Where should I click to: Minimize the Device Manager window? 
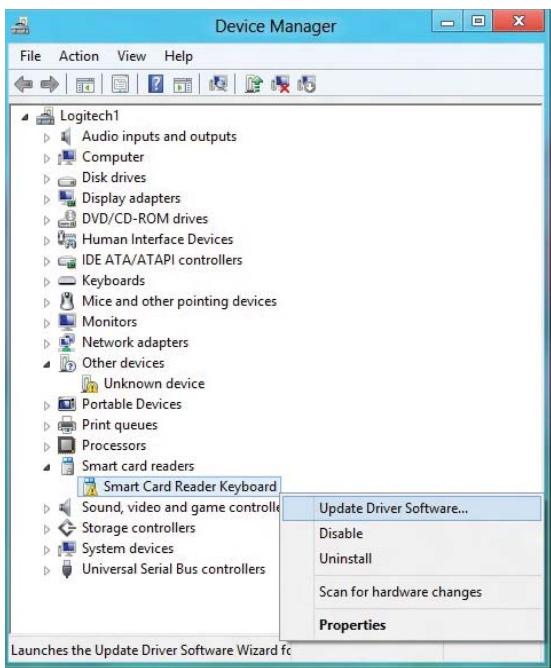[x=447, y=21]
